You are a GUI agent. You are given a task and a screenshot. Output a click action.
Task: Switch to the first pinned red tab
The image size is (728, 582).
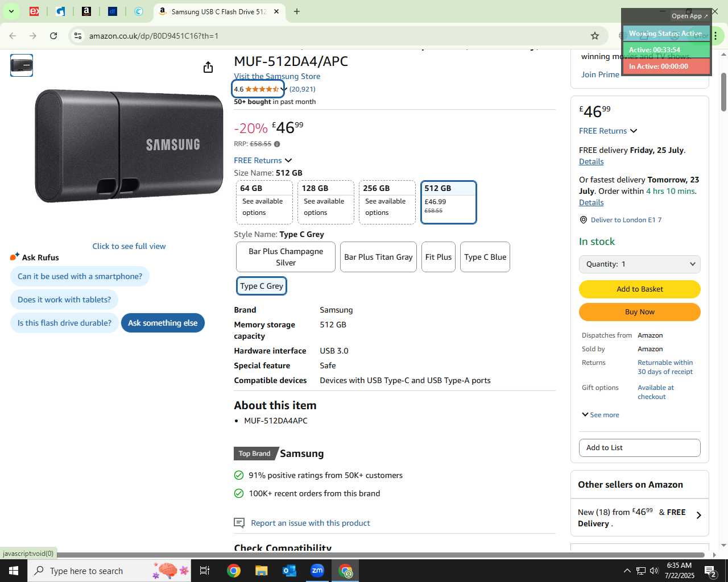(34, 11)
